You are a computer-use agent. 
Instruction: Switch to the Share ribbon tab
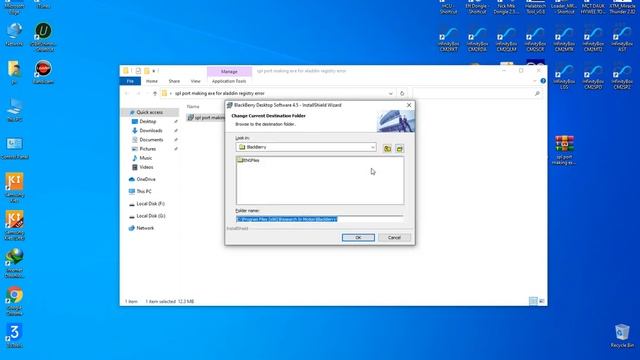pyautogui.click(x=174, y=81)
